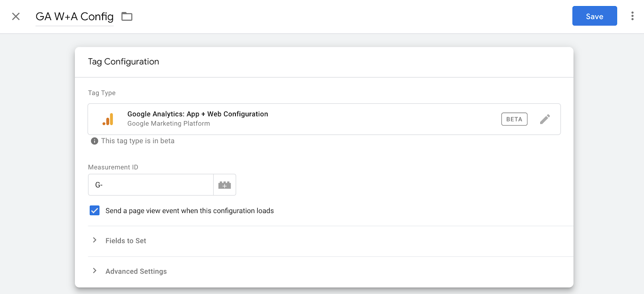Expand Advanced Settings using its chevron

coord(95,271)
